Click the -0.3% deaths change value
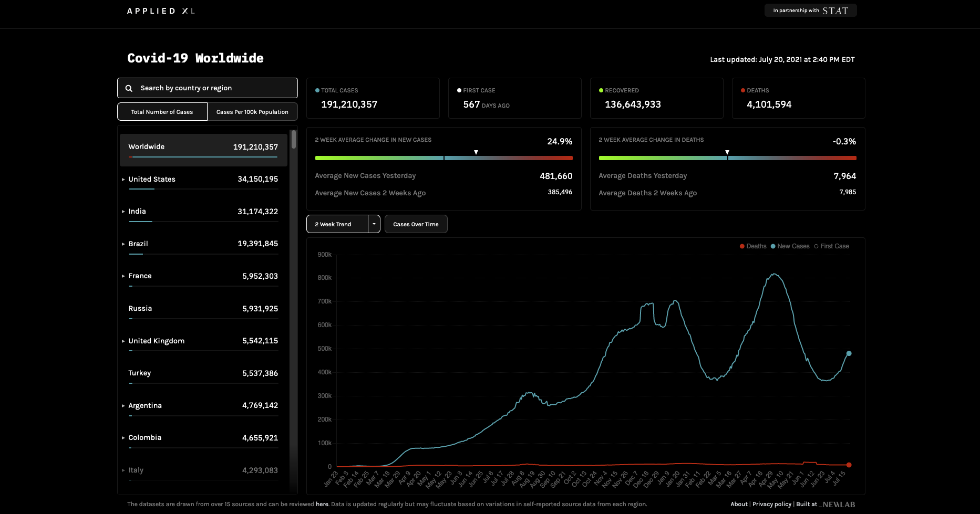 pyautogui.click(x=844, y=141)
